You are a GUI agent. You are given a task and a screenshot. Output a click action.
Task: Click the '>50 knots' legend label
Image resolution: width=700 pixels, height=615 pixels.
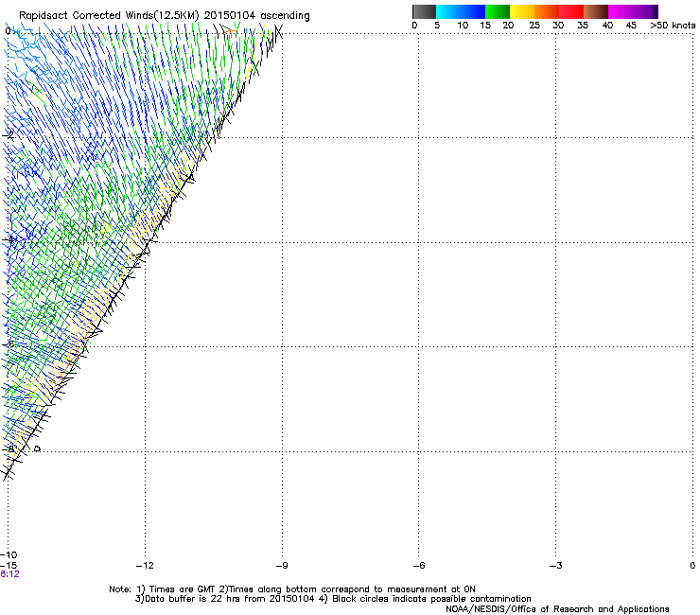click(673, 26)
